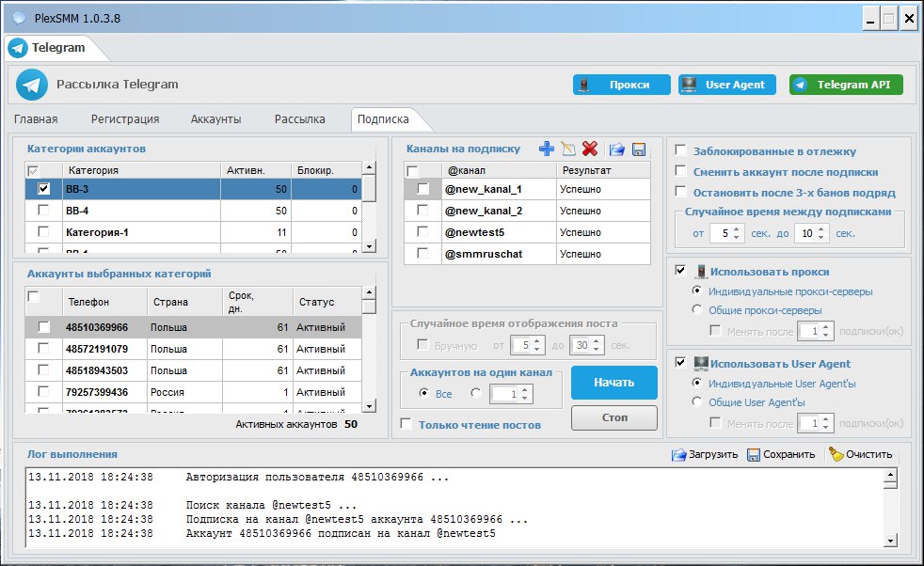Click Telegram logo beside Рассылка Telegram

pyautogui.click(x=32, y=85)
